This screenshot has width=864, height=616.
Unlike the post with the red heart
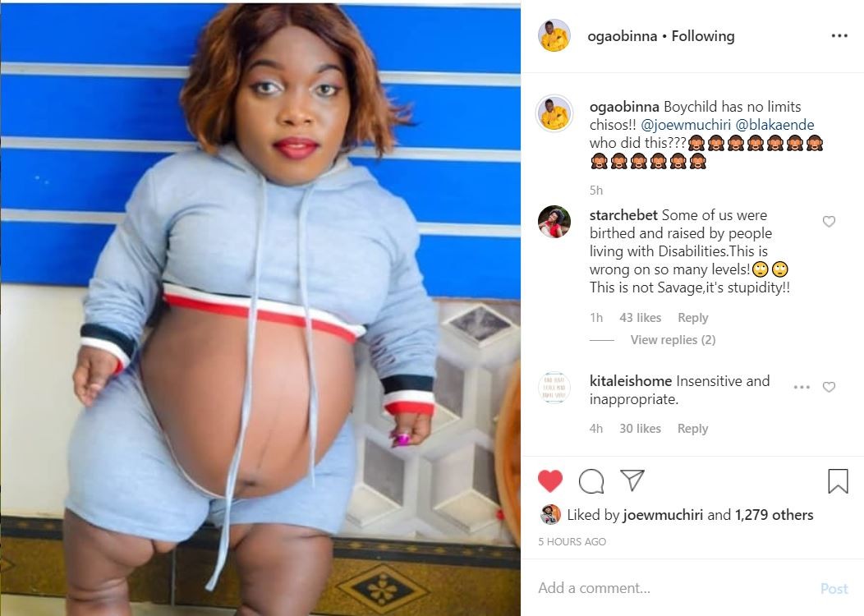[x=550, y=481]
